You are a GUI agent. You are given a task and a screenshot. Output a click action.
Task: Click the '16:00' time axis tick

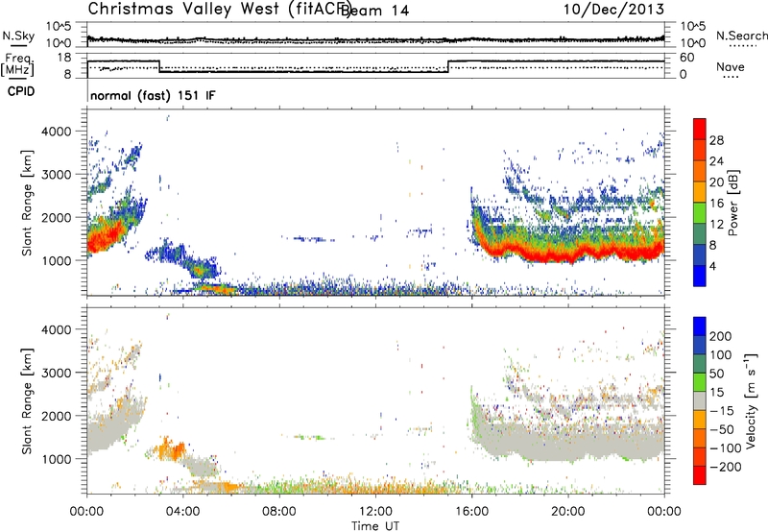(x=471, y=512)
